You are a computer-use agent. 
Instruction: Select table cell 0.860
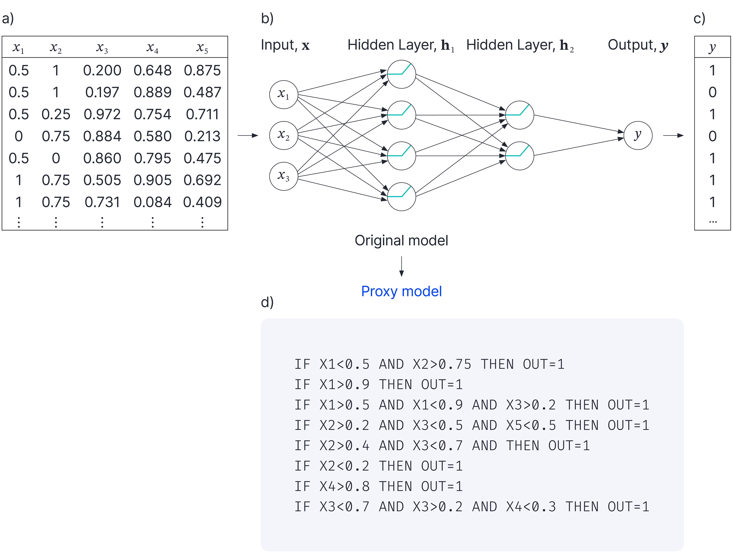(x=102, y=158)
